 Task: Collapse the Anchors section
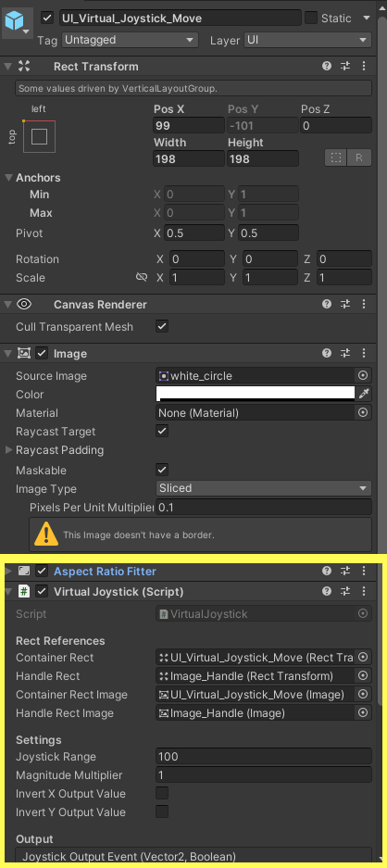pyautogui.click(x=8, y=178)
